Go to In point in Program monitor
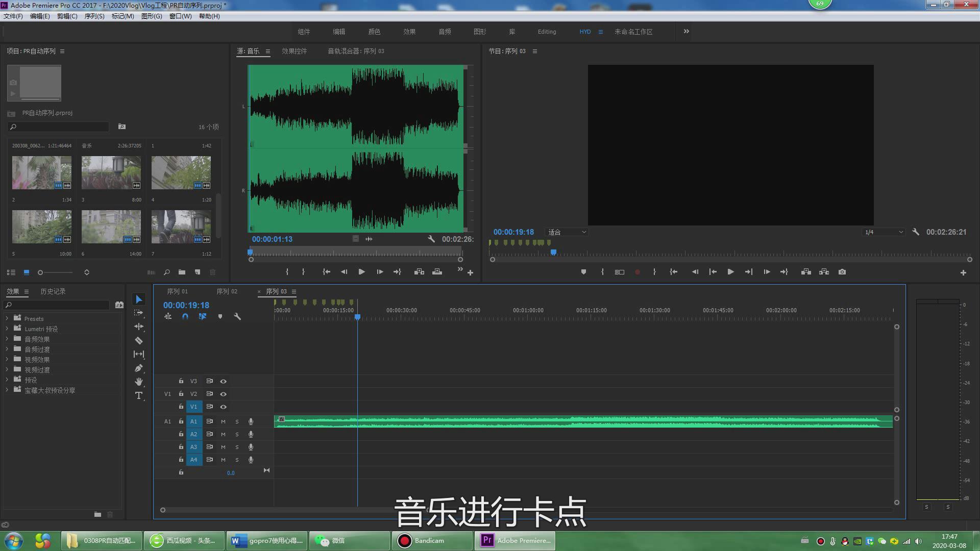This screenshot has height=551, width=980. tap(673, 272)
